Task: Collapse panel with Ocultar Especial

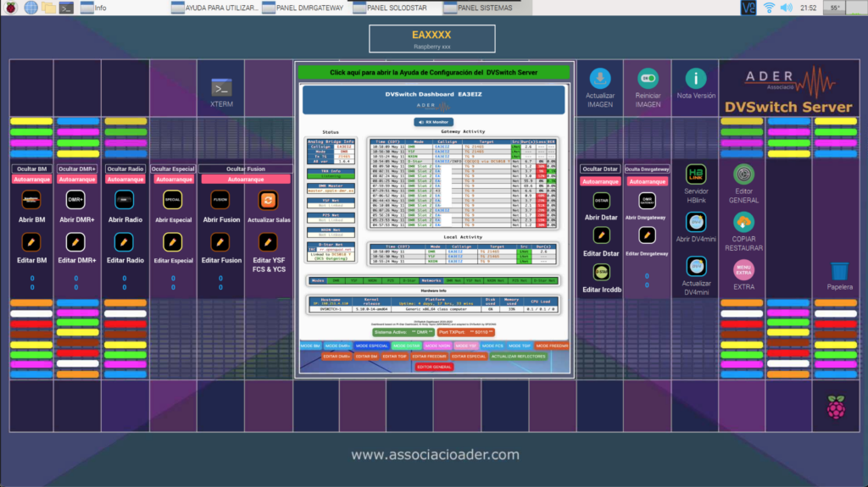Action: click(173, 169)
